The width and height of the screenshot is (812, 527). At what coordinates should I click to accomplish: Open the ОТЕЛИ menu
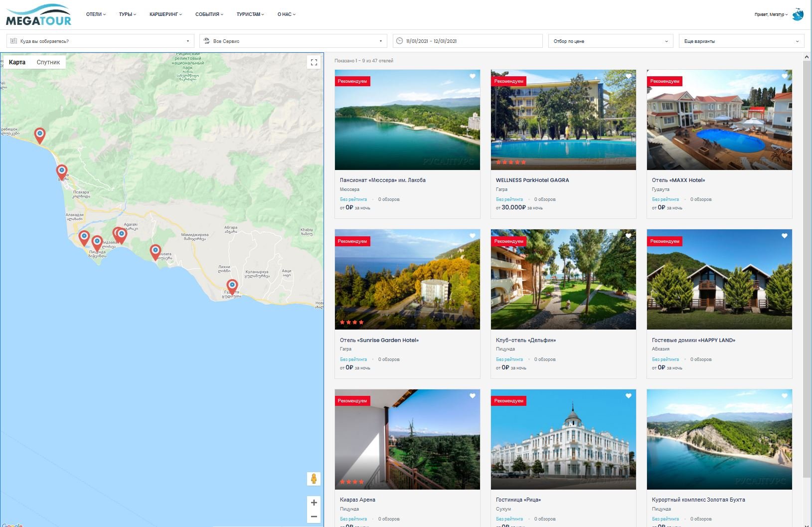point(96,14)
